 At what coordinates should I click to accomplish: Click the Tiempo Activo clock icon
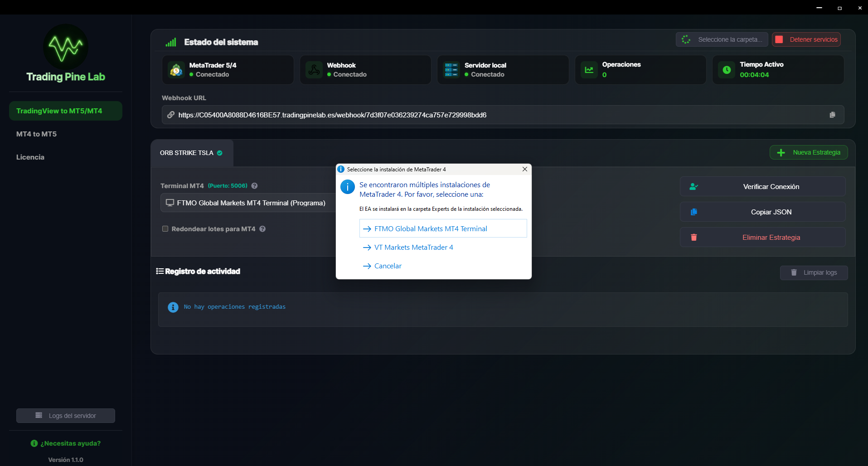(x=727, y=70)
